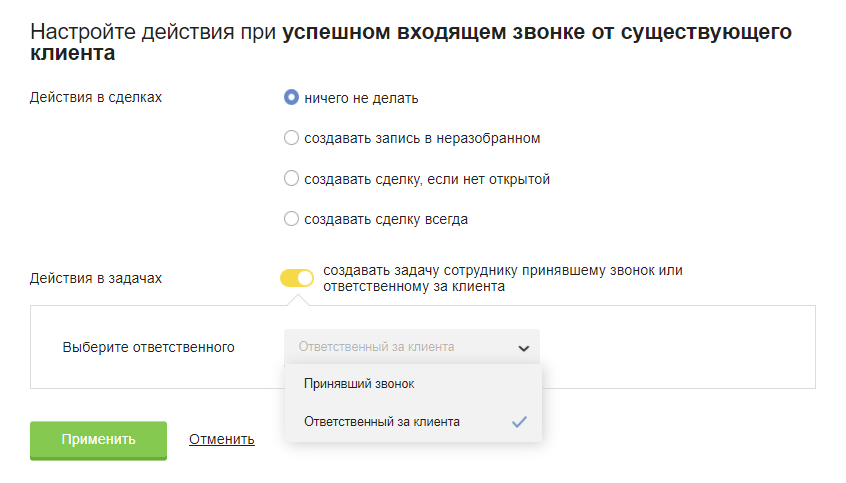
Task: Click the text label "создавать запись в неразобранном"
Action: pos(422,138)
